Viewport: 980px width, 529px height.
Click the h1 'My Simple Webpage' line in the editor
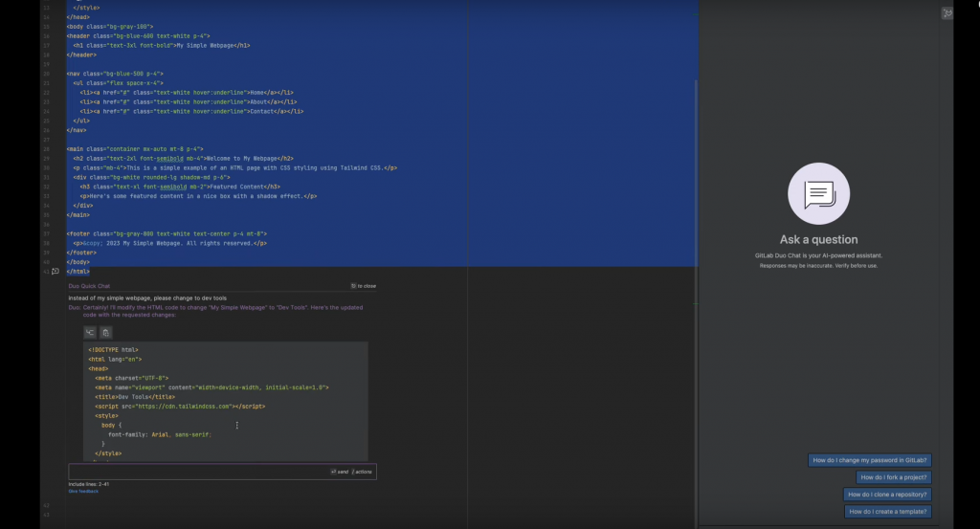pos(161,46)
